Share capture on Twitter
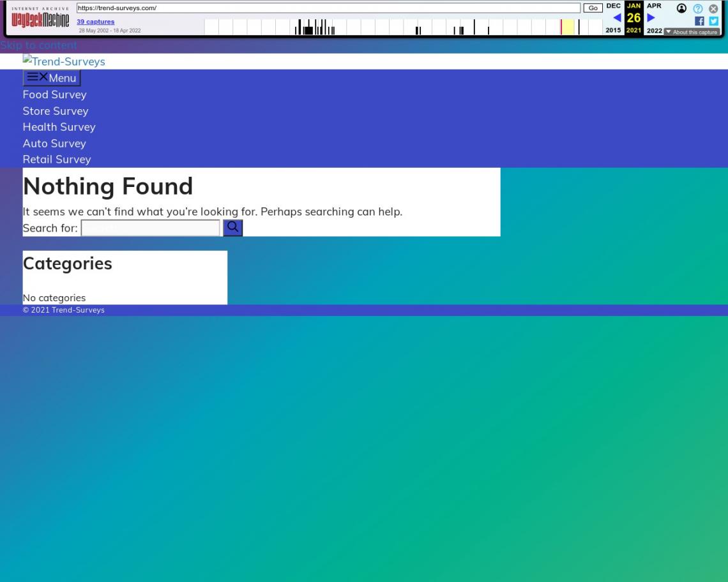Image resolution: width=728 pixels, height=582 pixels. [x=714, y=21]
